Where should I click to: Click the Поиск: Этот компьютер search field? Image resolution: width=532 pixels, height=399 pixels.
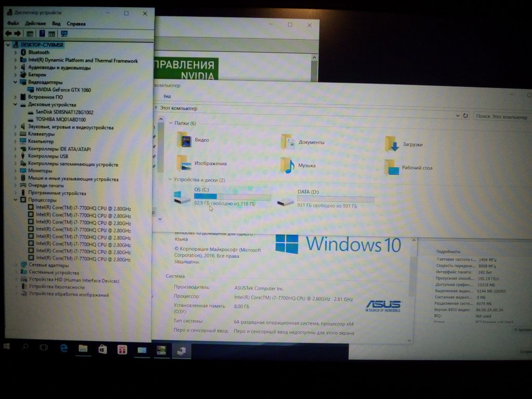coord(502,117)
